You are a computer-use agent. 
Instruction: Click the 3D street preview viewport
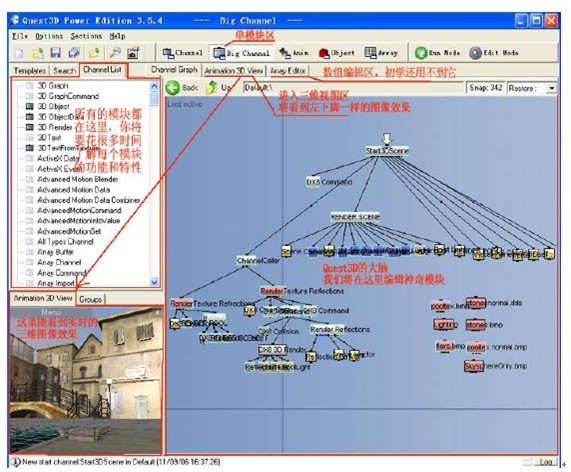tap(86, 381)
